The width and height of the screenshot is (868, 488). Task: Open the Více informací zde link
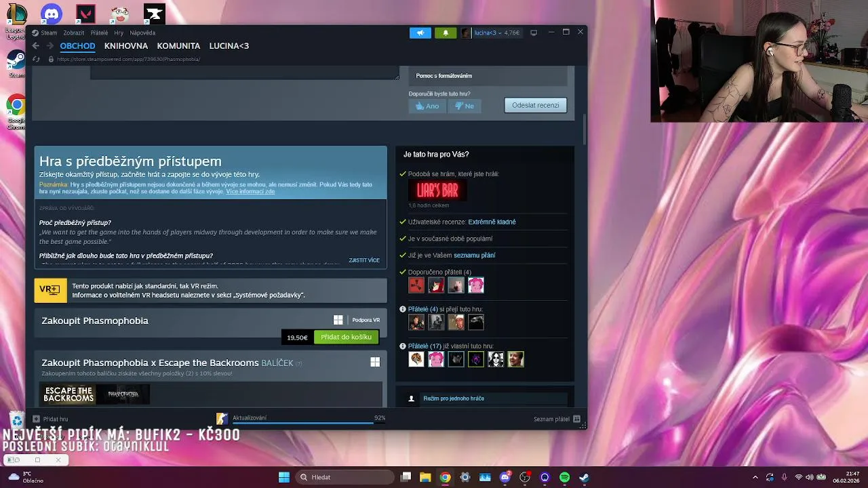(x=250, y=192)
